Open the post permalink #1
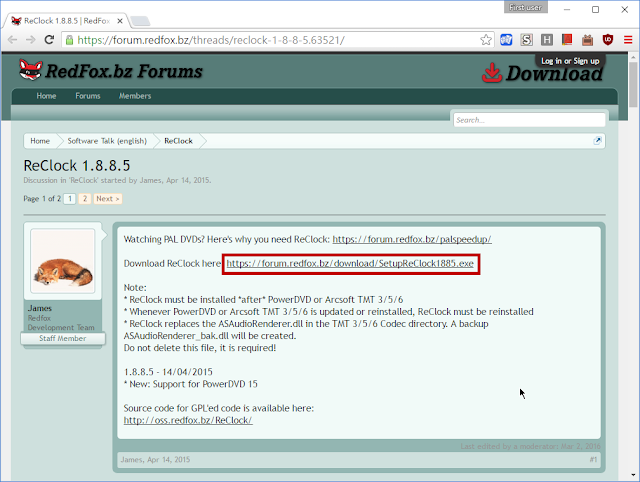640x482 pixels. [593, 460]
